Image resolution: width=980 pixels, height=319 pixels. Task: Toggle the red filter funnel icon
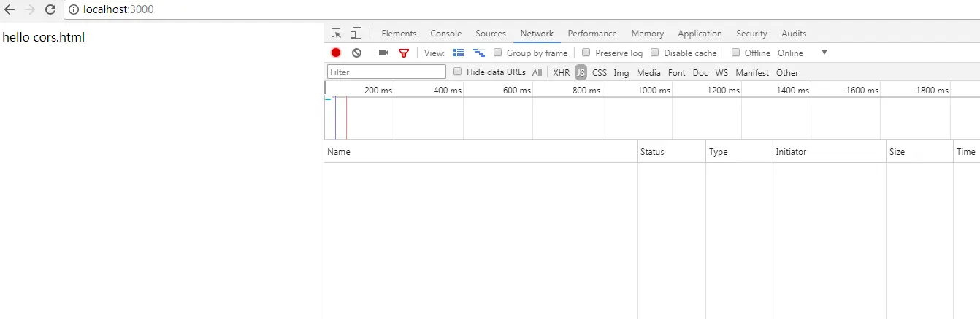click(x=404, y=53)
